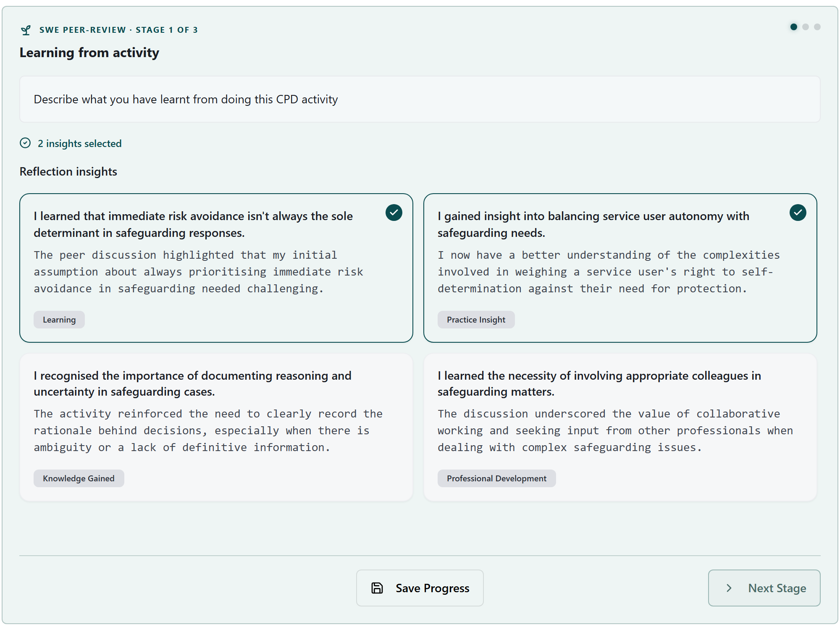Click the Next Stage chevron arrow
Screen dimensions: 840x630
click(729, 588)
